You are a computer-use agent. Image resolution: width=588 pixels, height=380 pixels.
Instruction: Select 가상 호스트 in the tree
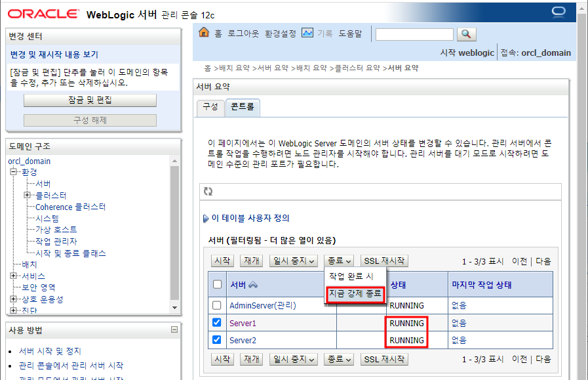[56, 230]
